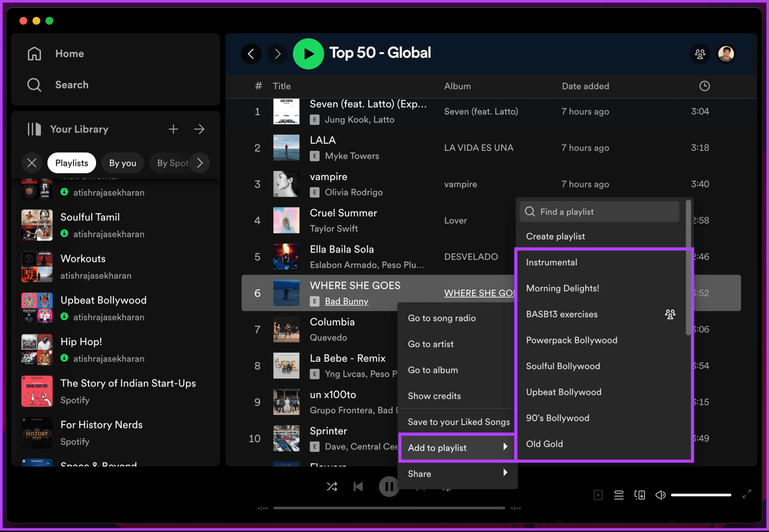Image resolution: width=769 pixels, height=532 pixels.
Task: Show more library filters with the right chevron
Action: point(200,163)
